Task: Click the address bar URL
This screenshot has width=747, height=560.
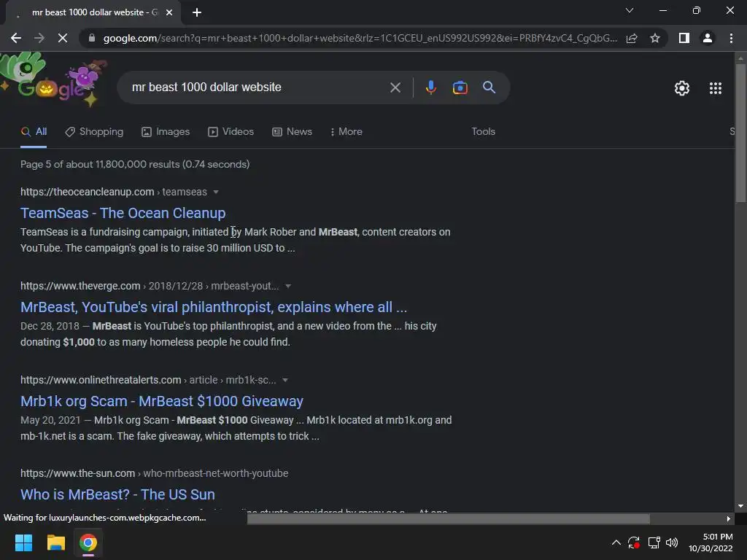Action: (x=360, y=38)
